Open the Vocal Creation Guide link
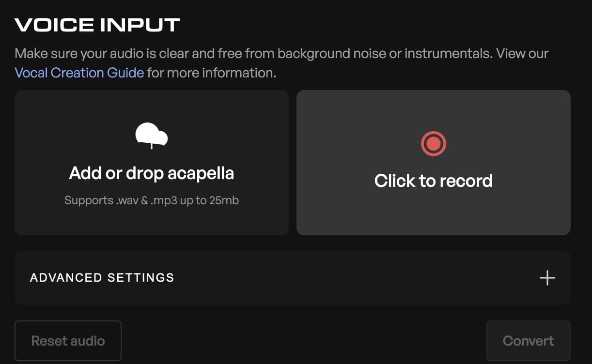The image size is (592, 364). tap(79, 73)
